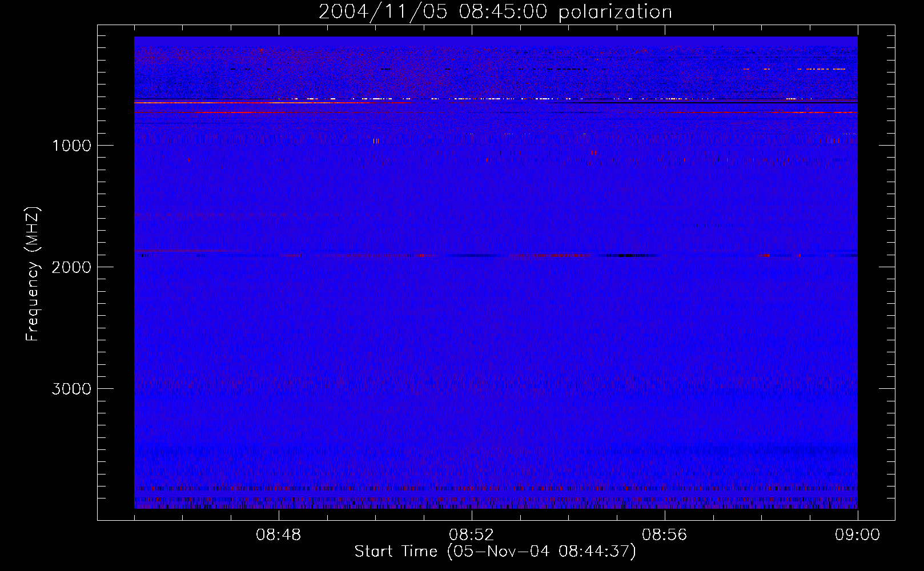Click the 2000 frequency tick label
The height and width of the screenshot is (571, 924).
click(71, 267)
